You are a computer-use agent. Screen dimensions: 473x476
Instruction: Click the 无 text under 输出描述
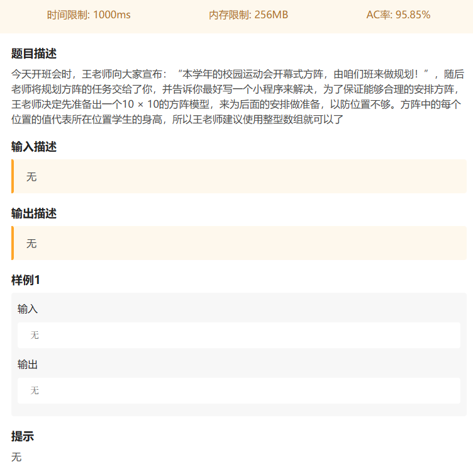coord(31,244)
